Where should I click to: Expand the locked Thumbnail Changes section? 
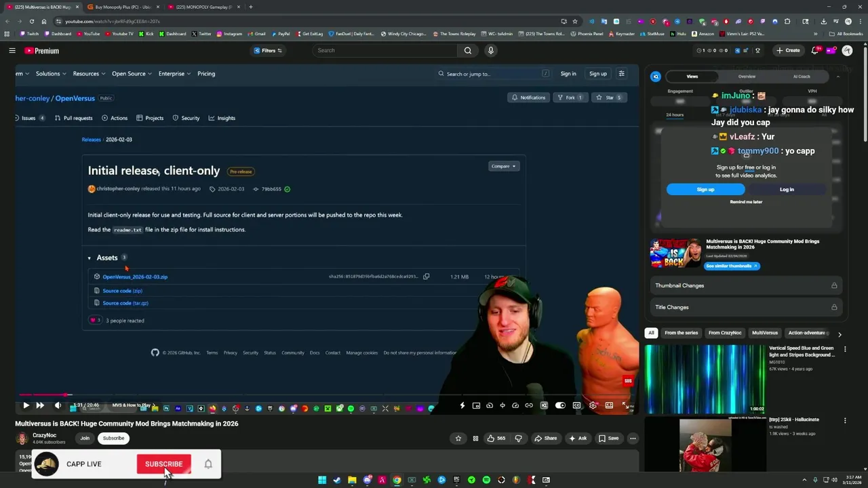coord(746,285)
